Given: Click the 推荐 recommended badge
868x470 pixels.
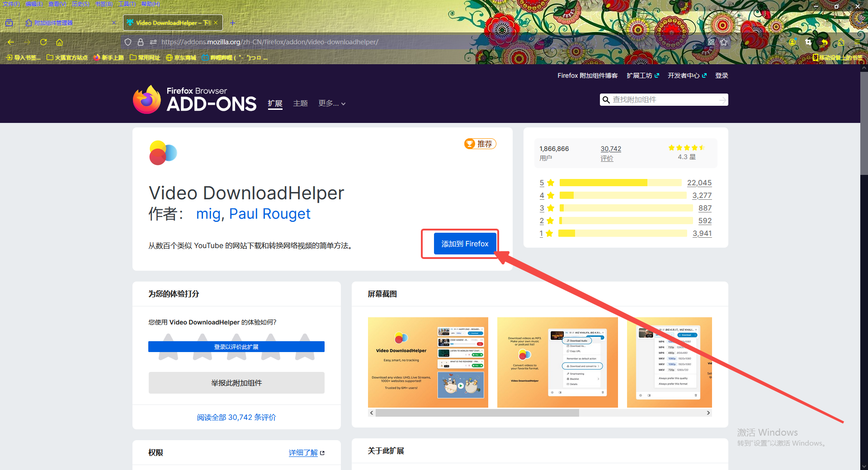Looking at the screenshot, I should 480,144.
